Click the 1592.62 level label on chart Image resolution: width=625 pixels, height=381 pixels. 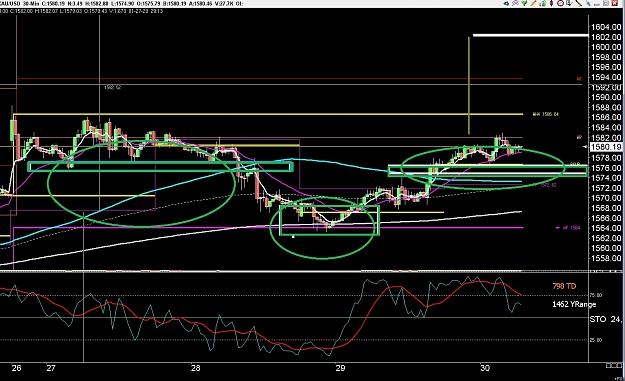click(x=112, y=87)
